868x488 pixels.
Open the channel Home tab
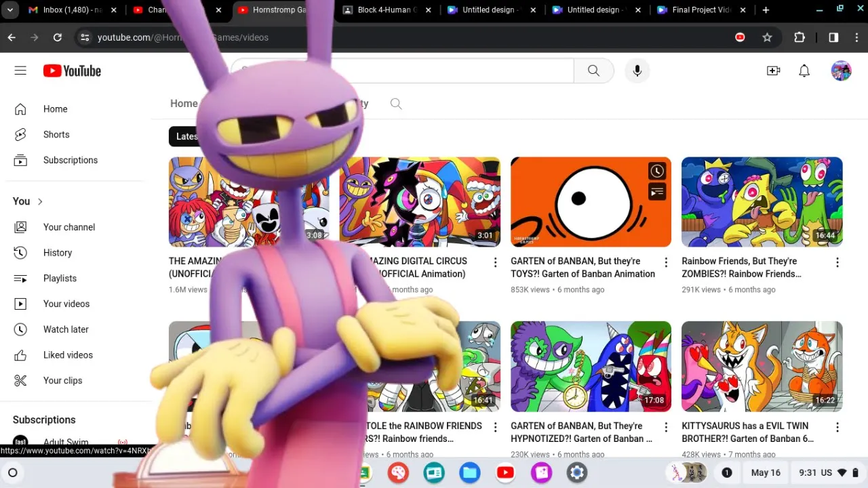coord(184,104)
